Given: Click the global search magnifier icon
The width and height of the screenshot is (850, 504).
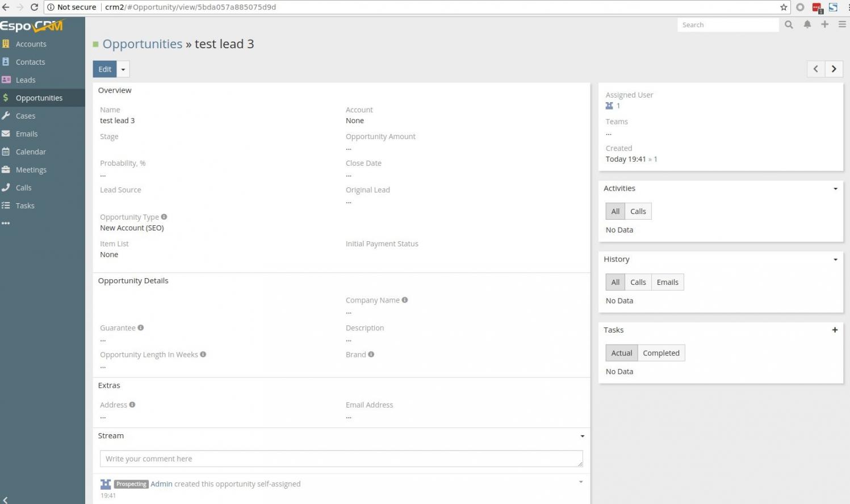Looking at the screenshot, I should pyautogui.click(x=789, y=24).
